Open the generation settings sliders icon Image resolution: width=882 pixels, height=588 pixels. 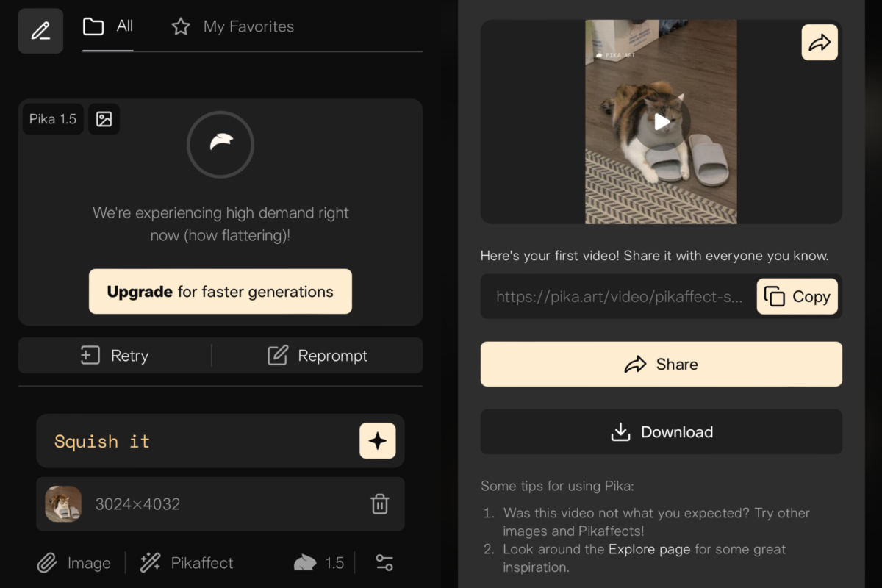coord(384,563)
